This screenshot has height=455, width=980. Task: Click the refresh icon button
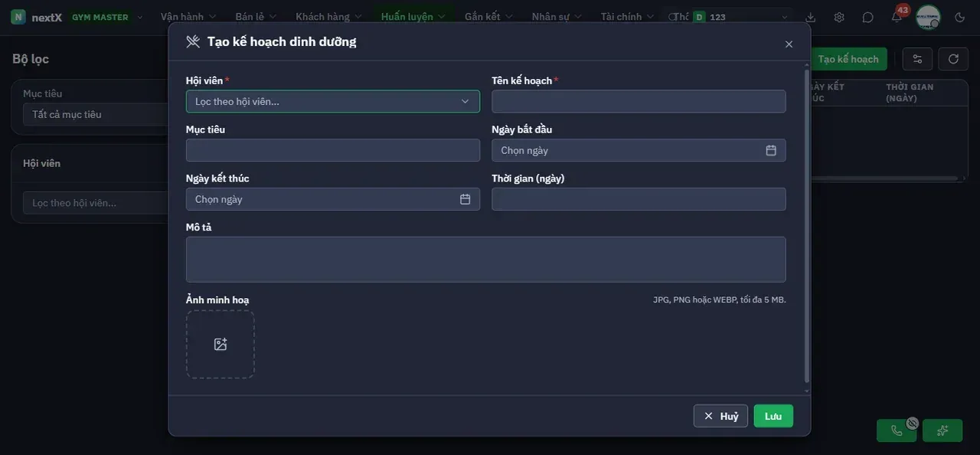953,59
